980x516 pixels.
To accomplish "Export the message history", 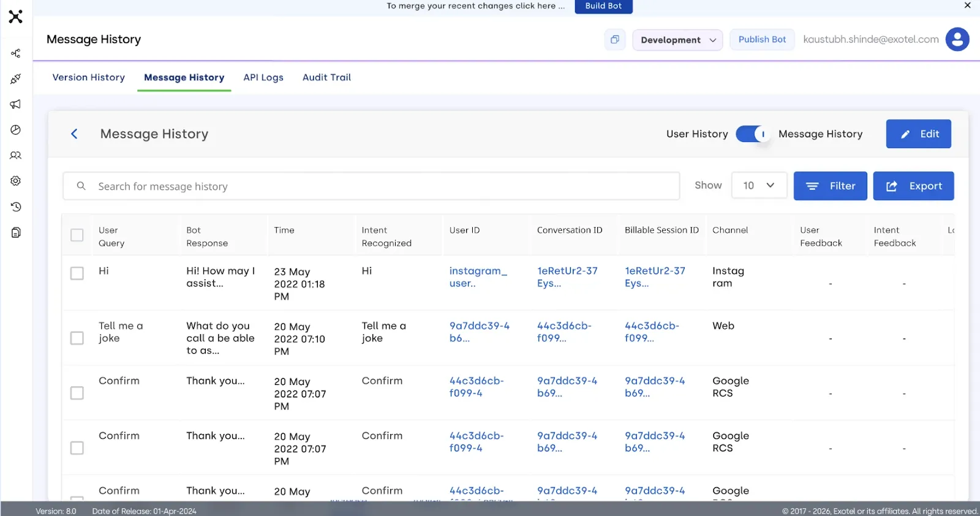I will pyautogui.click(x=913, y=186).
